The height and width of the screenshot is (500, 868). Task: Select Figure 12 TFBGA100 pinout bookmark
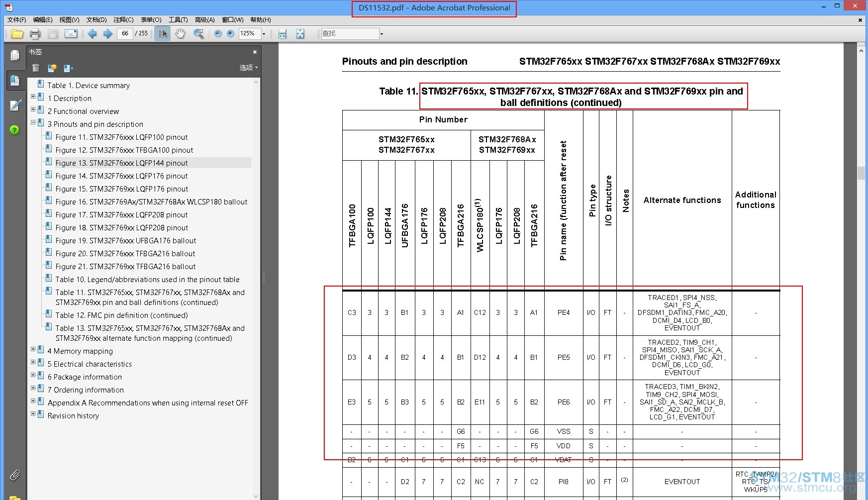pyautogui.click(x=124, y=150)
